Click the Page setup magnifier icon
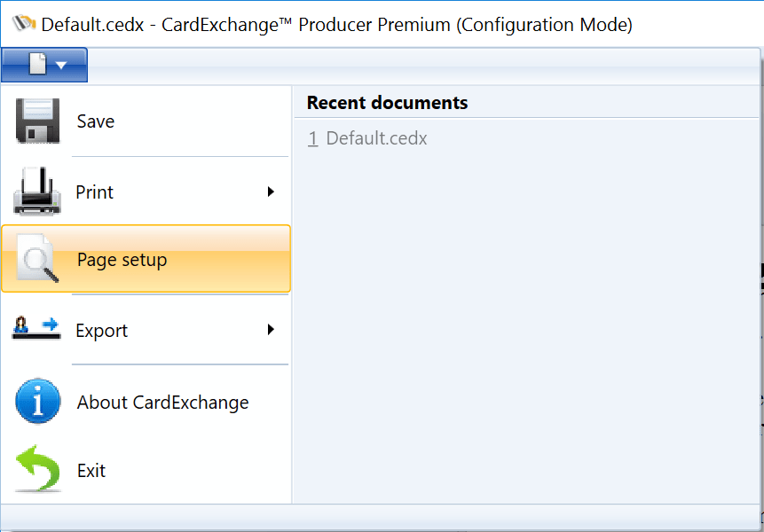The width and height of the screenshot is (764, 532). pos(39,260)
